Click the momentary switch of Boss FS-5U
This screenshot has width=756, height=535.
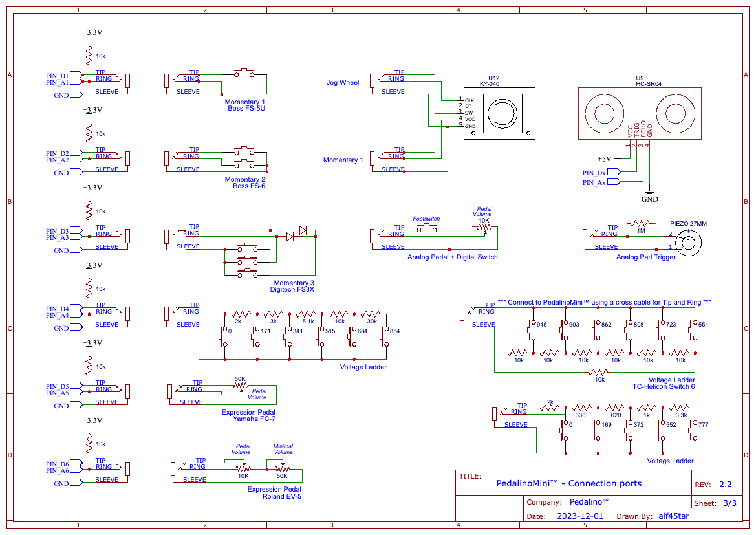244,72
